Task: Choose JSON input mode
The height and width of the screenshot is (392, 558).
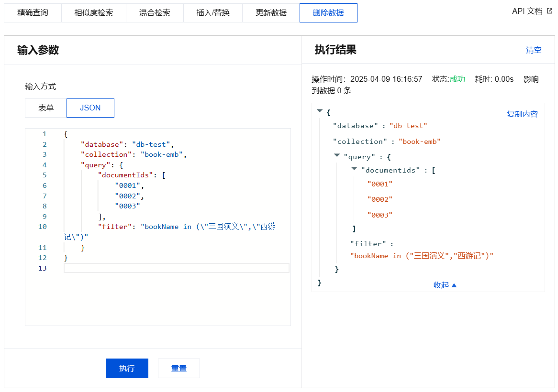Action: click(90, 108)
